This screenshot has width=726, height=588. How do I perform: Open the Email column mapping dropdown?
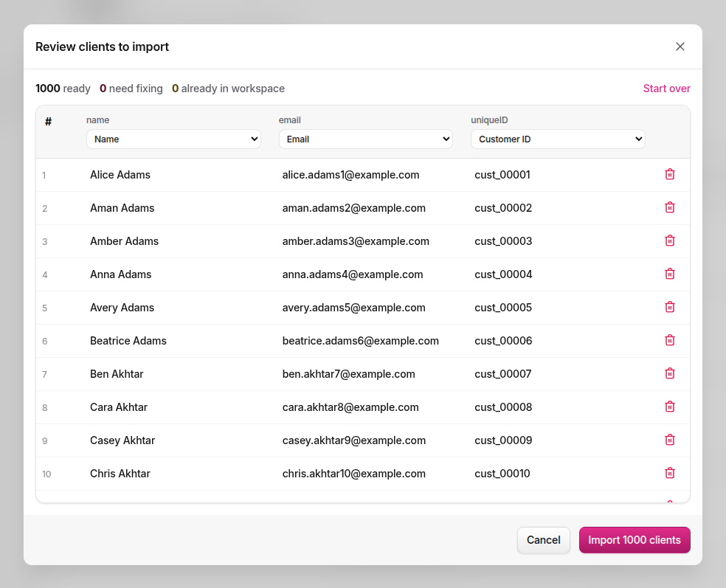[366, 139]
